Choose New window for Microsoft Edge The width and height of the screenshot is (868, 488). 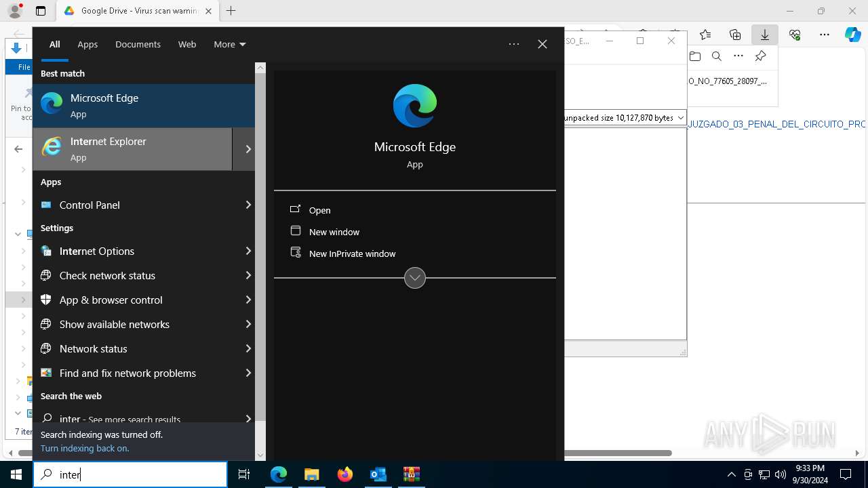[325, 232]
